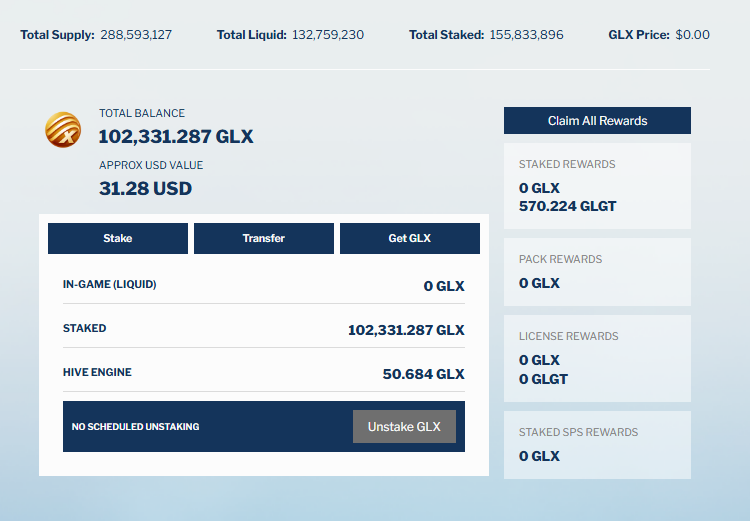Image resolution: width=750 pixels, height=521 pixels.
Task: Click the 31.28 USD approximate value
Action: [145, 188]
